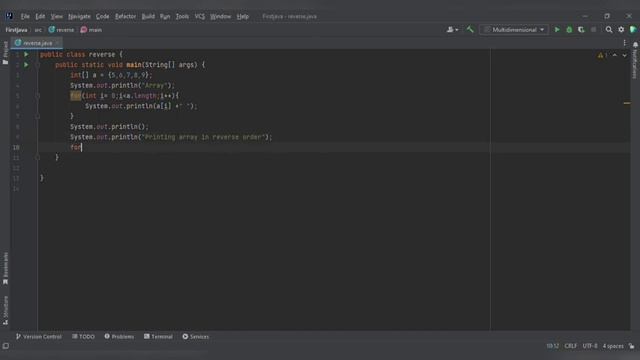Open the View menu
Image resolution: width=640 pixels, height=360 pixels.
tap(56, 16)
